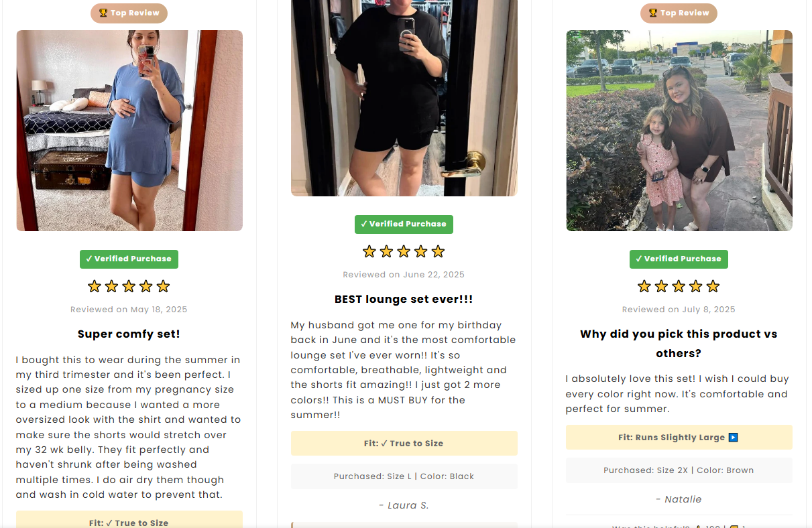Image resolution: width=812 pixels, height=528 pixels.
Task: Open the outdoor photo of woman with child
Action: 679,131
